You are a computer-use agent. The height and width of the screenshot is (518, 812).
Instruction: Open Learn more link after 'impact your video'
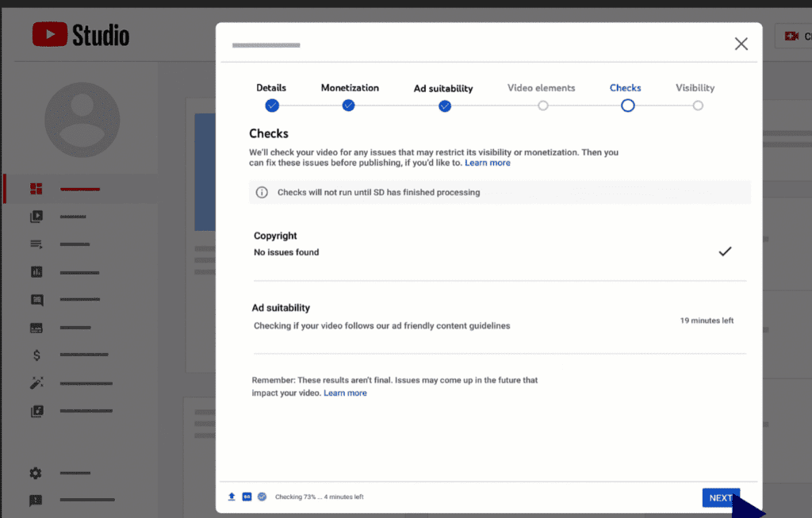[345, 393]
